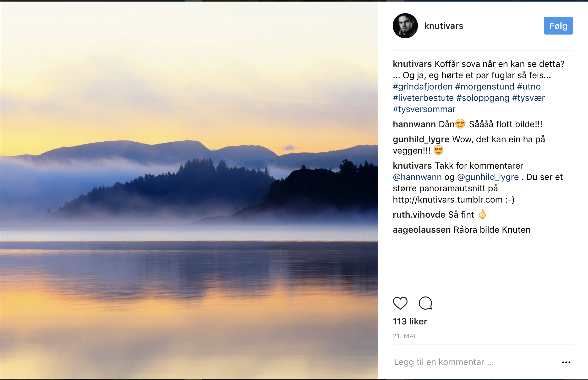This screenshot has height=380, width=588.
Task: Open the #grindafjorden hashtag
Action: click(x=422, y=86)
